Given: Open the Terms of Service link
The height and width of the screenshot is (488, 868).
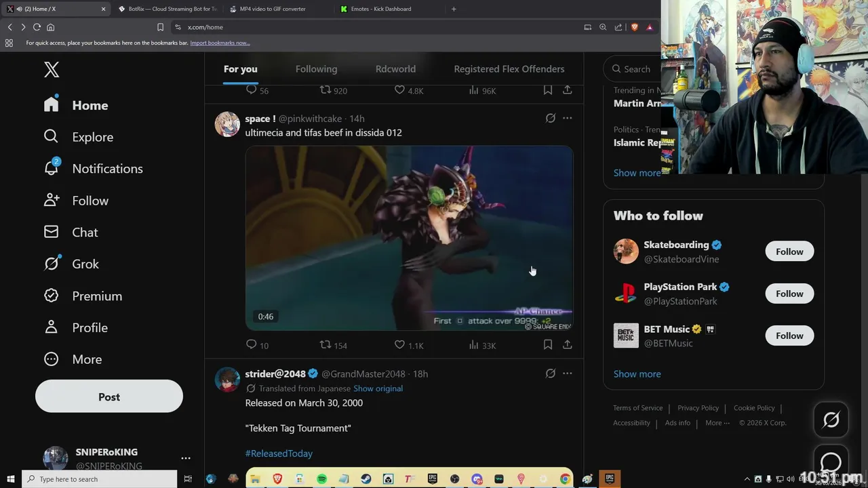Looking at the screenshot, I should point(637,408).
